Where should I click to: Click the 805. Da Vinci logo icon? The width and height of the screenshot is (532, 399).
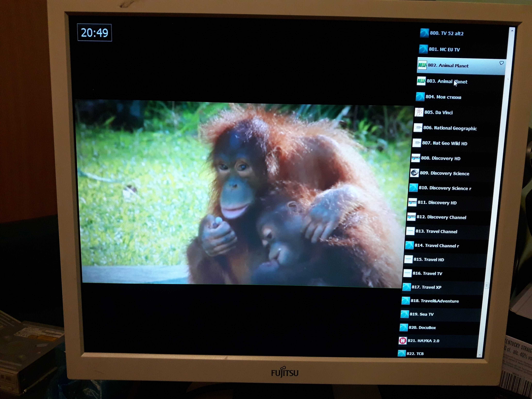(x=419, y=112)
